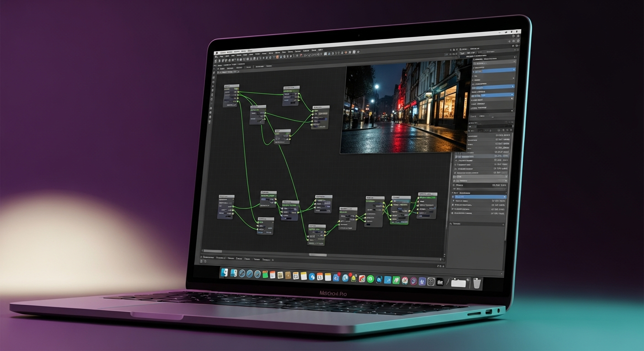Open the white folder stack in dock

pos(459,283)
